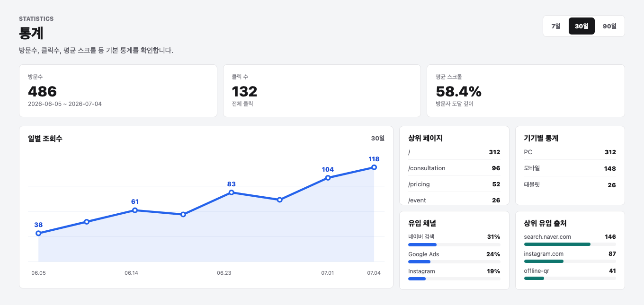644x305 pixels.
Task: Click the 31% value for 네이버 검색
Action: [493, 237]
